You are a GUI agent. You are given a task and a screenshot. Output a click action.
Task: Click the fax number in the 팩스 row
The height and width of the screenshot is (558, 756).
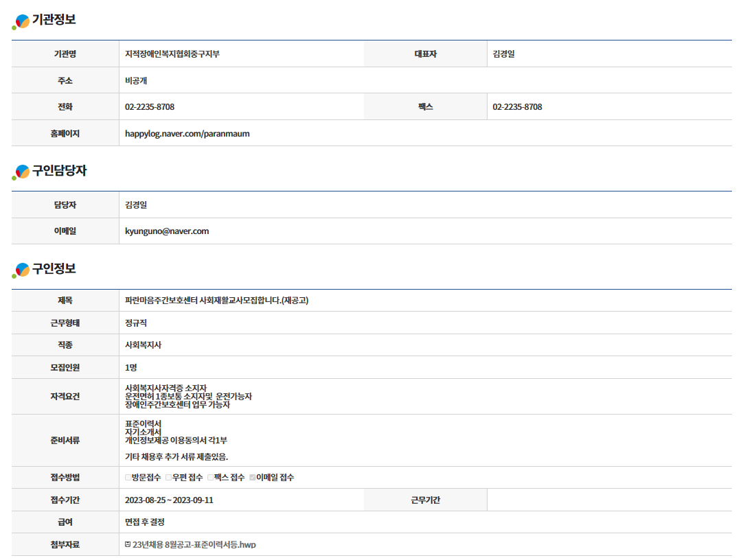point(517,107)
